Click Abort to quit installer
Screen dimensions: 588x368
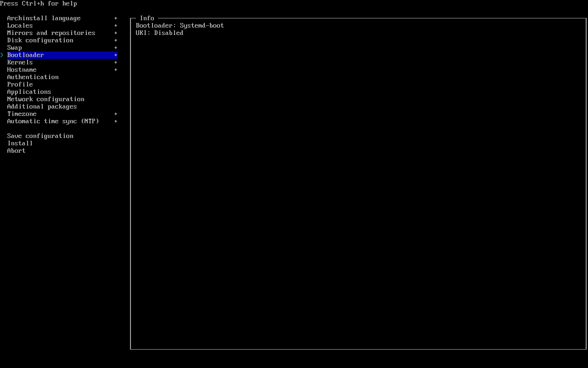(x=16, y=151)
